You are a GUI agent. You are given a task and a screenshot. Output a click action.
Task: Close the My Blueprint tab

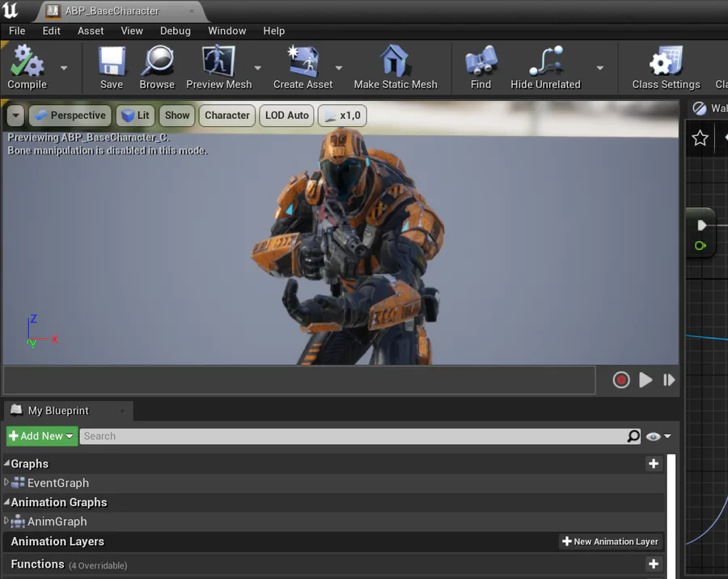(x=122, y=411)
